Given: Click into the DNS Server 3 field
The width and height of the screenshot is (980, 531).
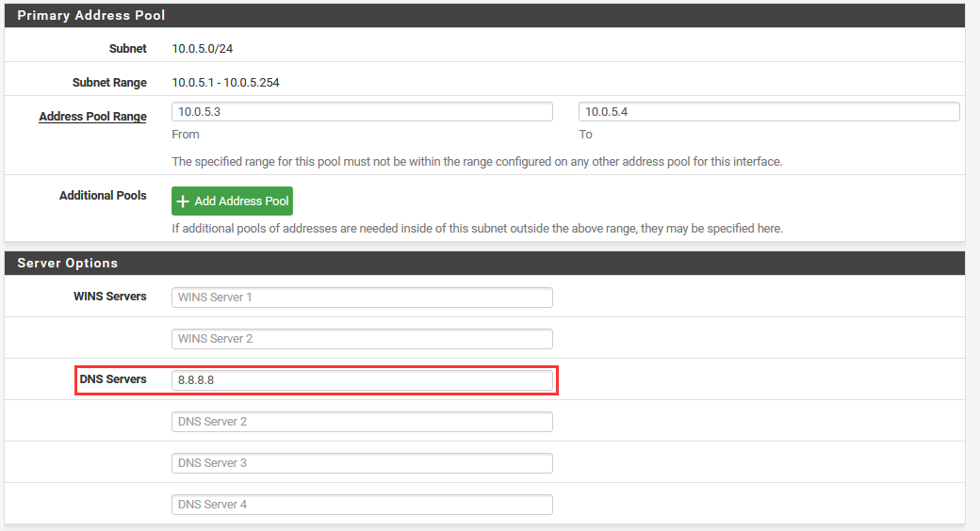Looking at the screenshot, I should coord(362,463).
